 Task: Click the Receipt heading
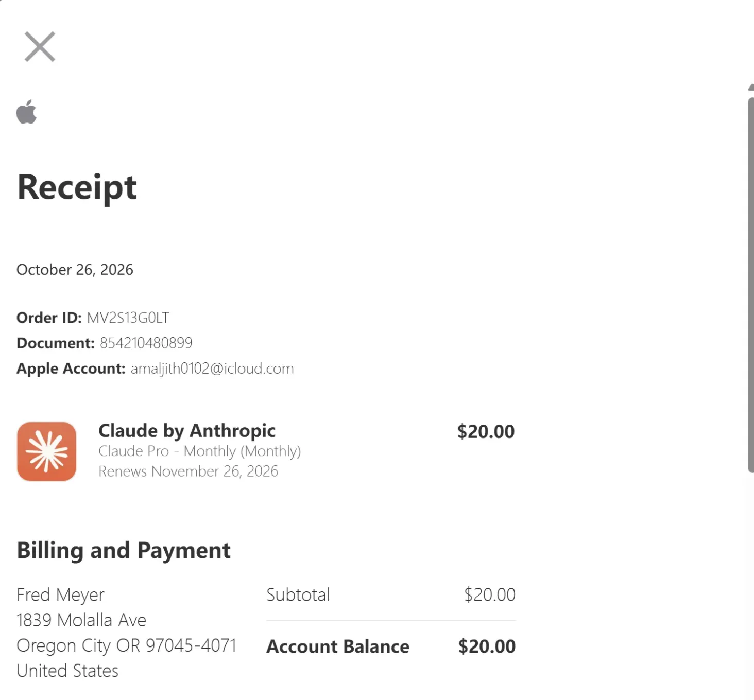77,187
